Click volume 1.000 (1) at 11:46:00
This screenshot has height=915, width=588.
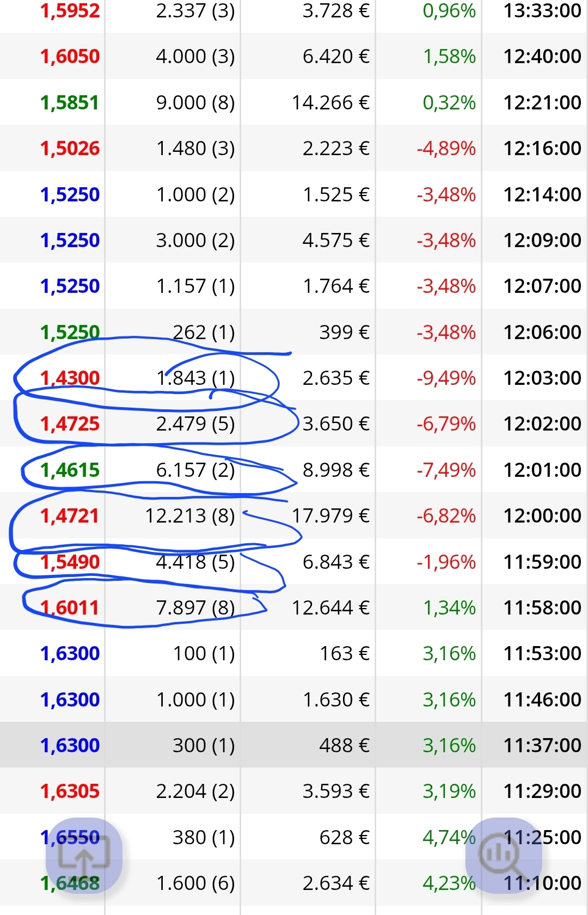coord(195,699)
